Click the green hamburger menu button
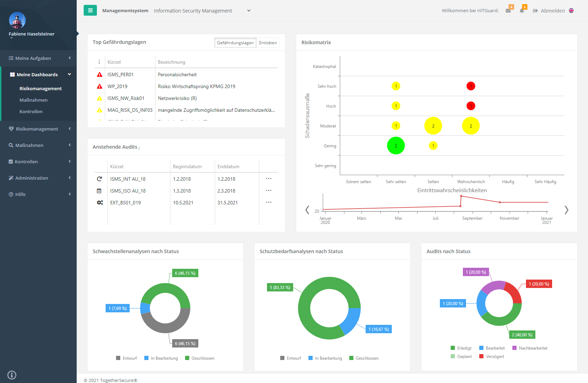The height and width of the screenshot is (383, 588). 90,10
